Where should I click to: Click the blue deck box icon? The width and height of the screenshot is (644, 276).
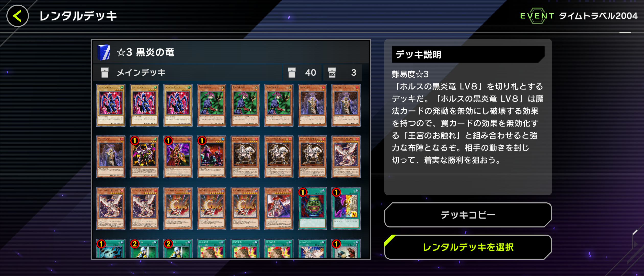tap(104, 52)
